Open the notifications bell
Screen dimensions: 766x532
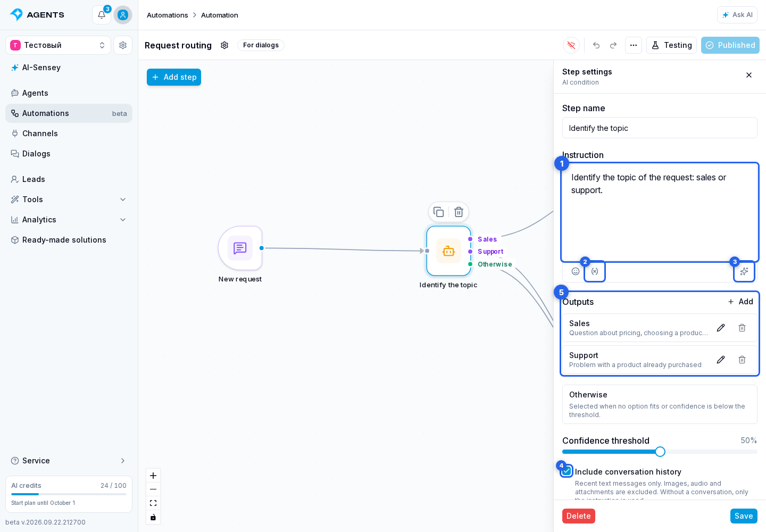102,15
